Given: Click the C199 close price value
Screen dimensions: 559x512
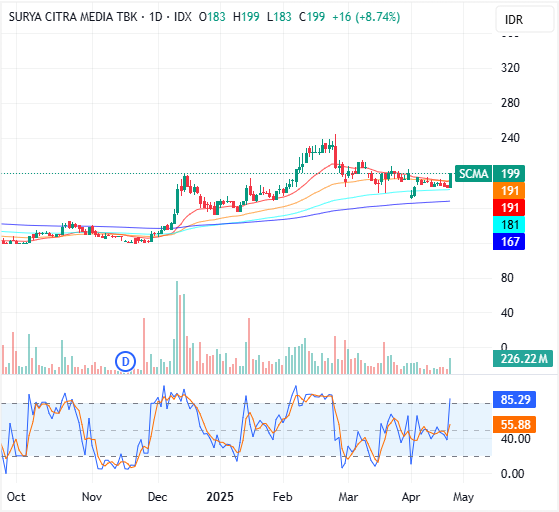Looking at the screenshot, I should click(x=312, y=17).
